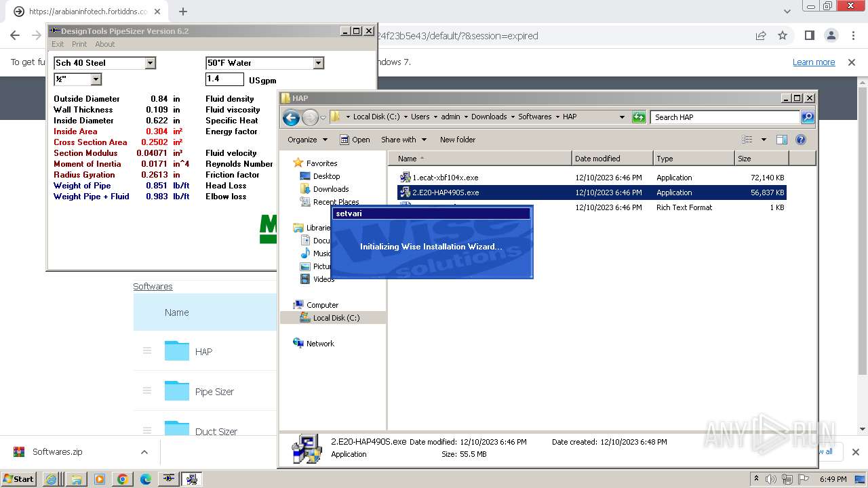Toggle the preview pane icon

tap(782, 140)
